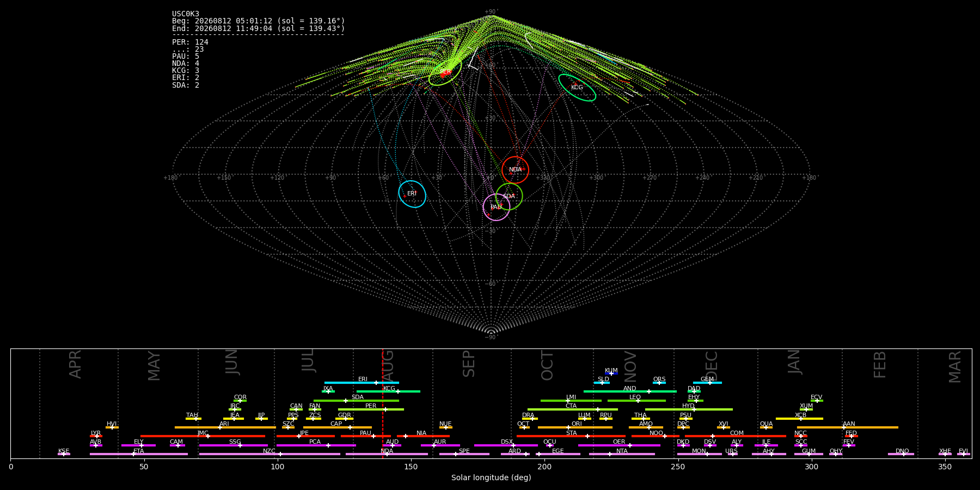Click the ETA shower pink bar
Image resolution: width=980 pixels, height=490 pixels.
coord(139,454)
